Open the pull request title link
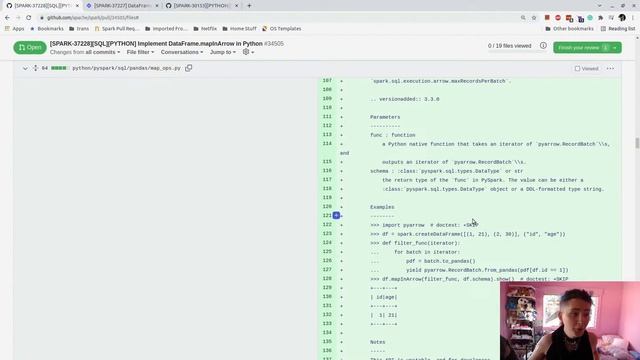640x360 pixels. [x=156, y=43]
